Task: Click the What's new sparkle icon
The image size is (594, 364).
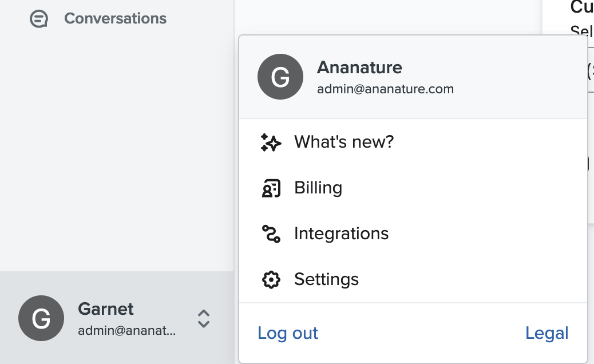Action: click(x=270, y=142)
